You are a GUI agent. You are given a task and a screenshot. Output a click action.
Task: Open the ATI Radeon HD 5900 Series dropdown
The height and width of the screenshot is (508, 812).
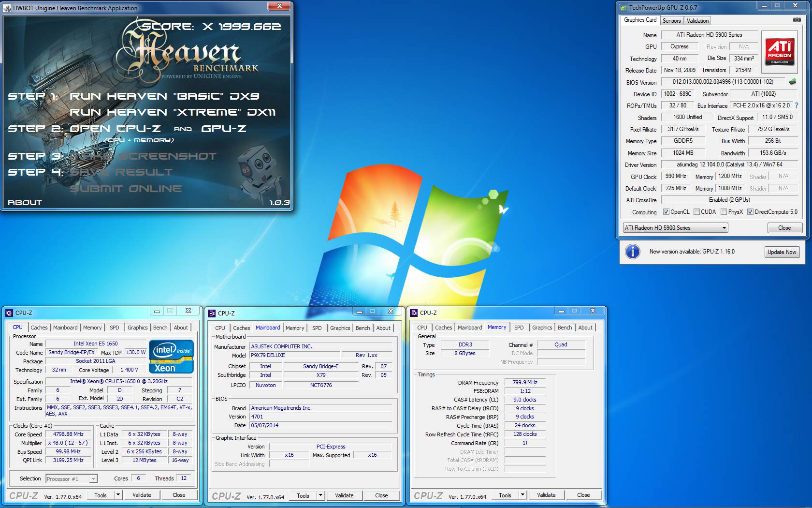click(675, 228)
